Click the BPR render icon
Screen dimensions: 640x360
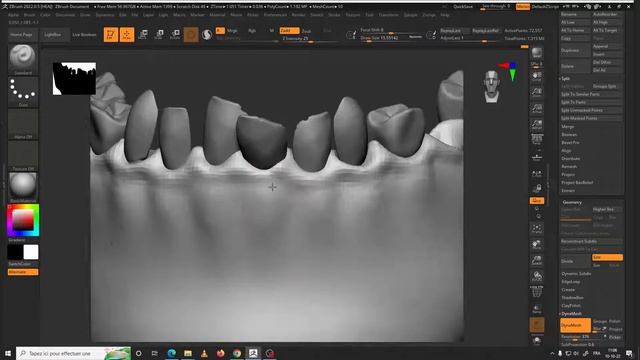coord(537,53)
